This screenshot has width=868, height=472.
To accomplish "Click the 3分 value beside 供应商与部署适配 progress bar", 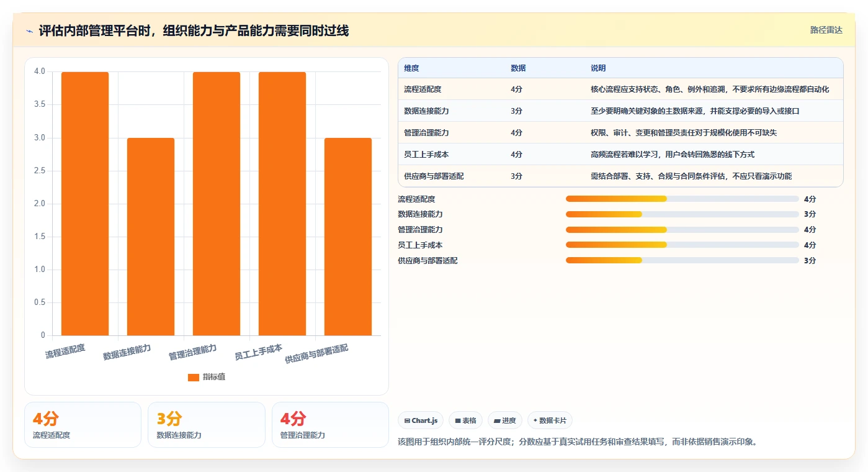I will coord(810,261).
